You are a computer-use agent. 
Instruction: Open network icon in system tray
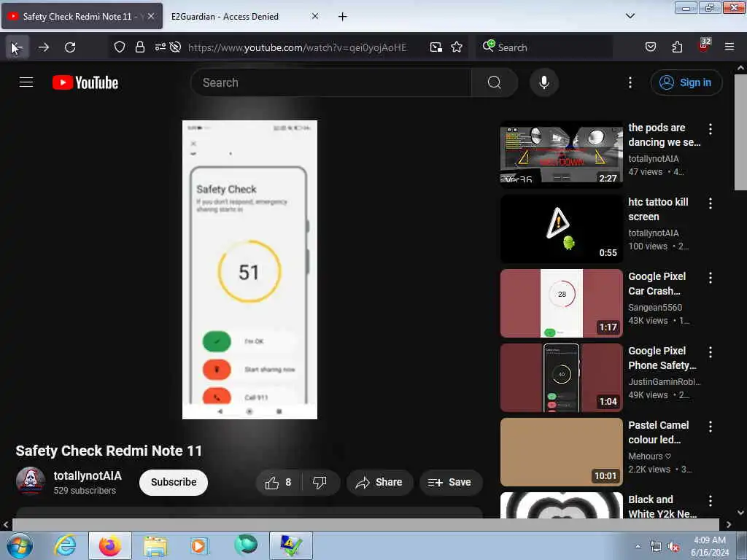click(x=656, y=547)
